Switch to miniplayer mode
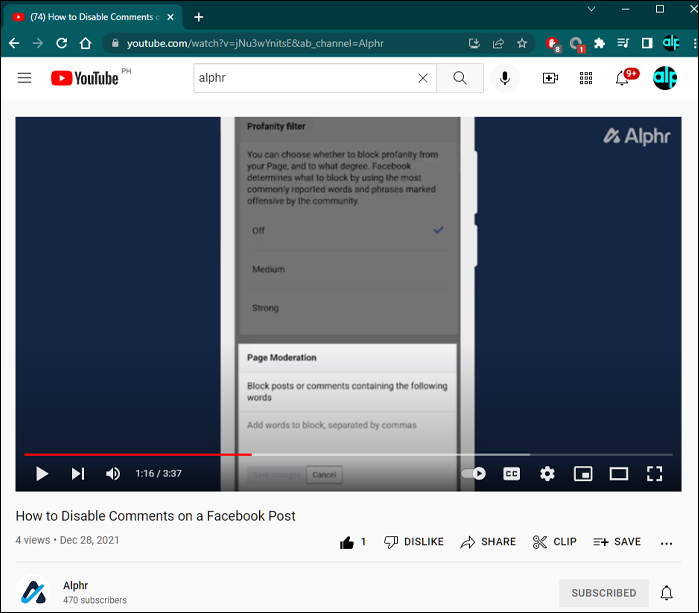This screenshot has width=699, height=613. tap(583, 473)
